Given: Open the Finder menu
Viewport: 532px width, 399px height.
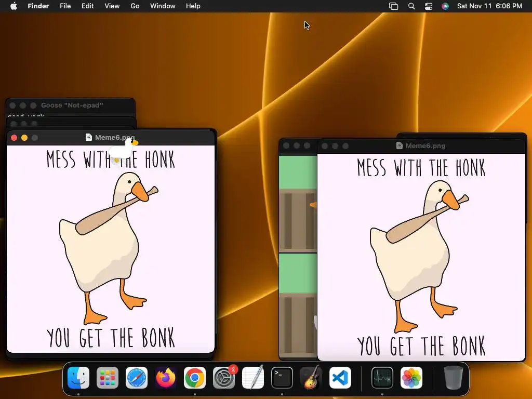Looking at the screenshot, I should (38, 6).
